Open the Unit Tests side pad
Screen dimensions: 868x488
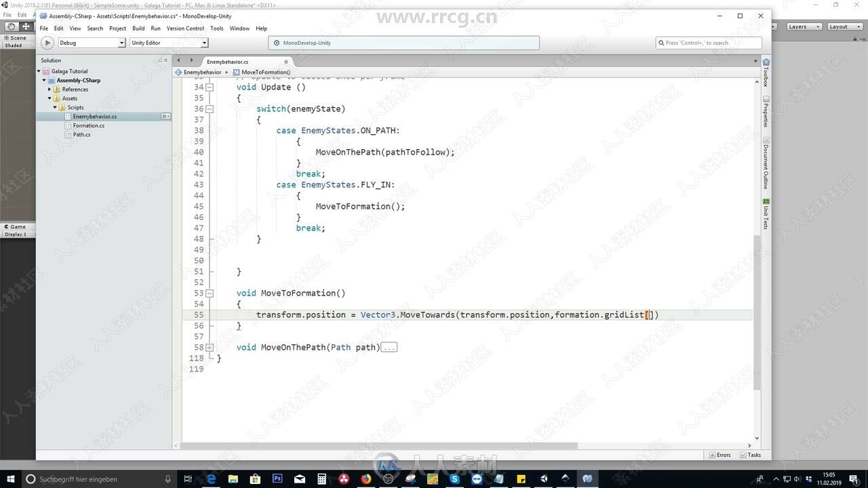(766, 214)
